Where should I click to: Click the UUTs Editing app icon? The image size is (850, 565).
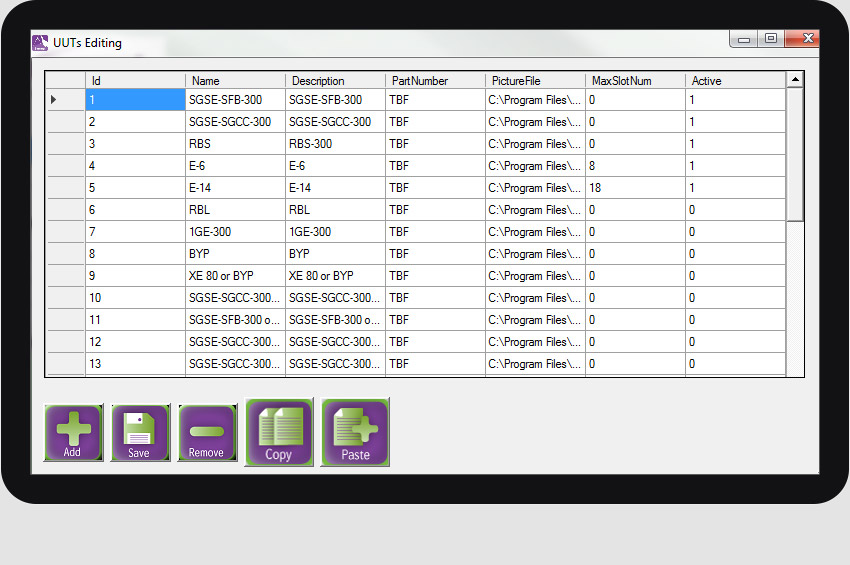(40, 42)
